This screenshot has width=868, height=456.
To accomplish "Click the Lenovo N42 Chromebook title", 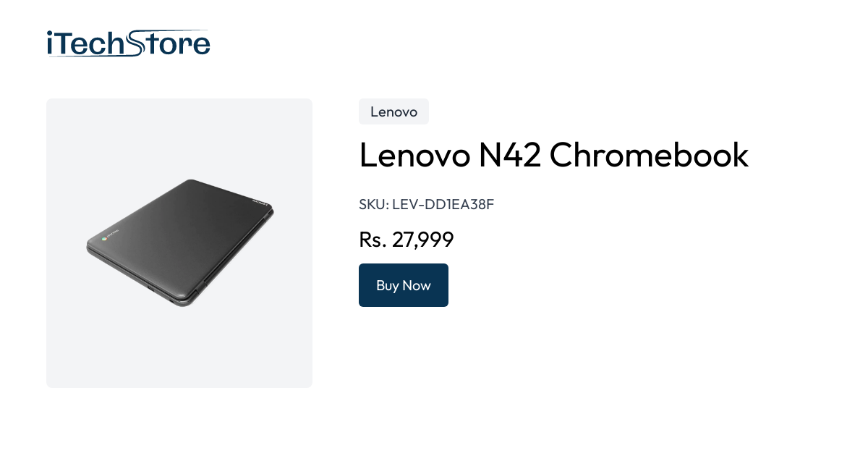I will (x=553, y=154).
